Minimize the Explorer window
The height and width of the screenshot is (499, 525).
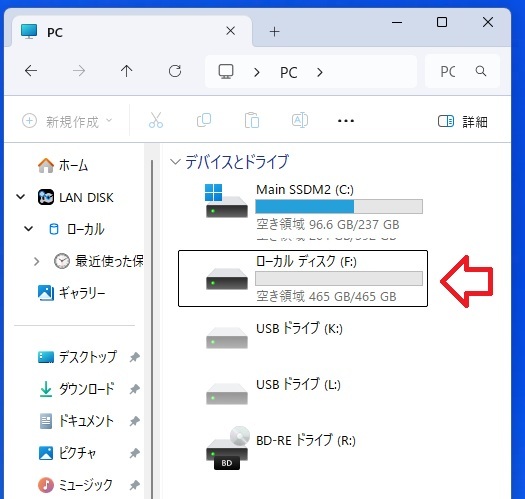point(397,22)
